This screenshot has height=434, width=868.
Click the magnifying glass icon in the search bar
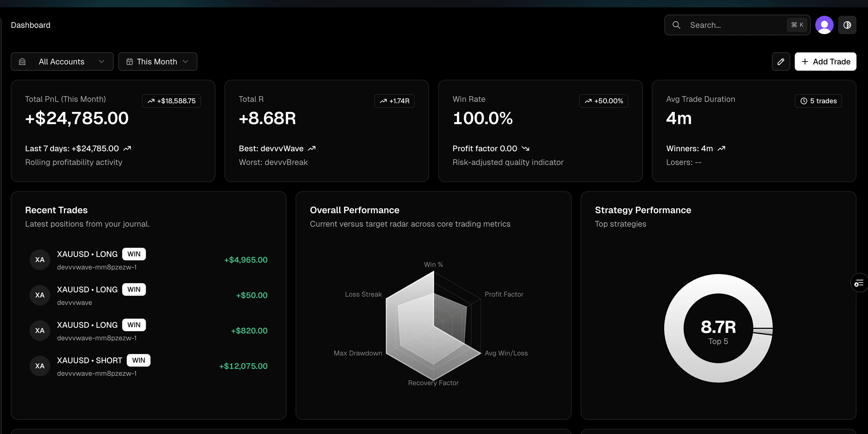click(x=676, y=25)
